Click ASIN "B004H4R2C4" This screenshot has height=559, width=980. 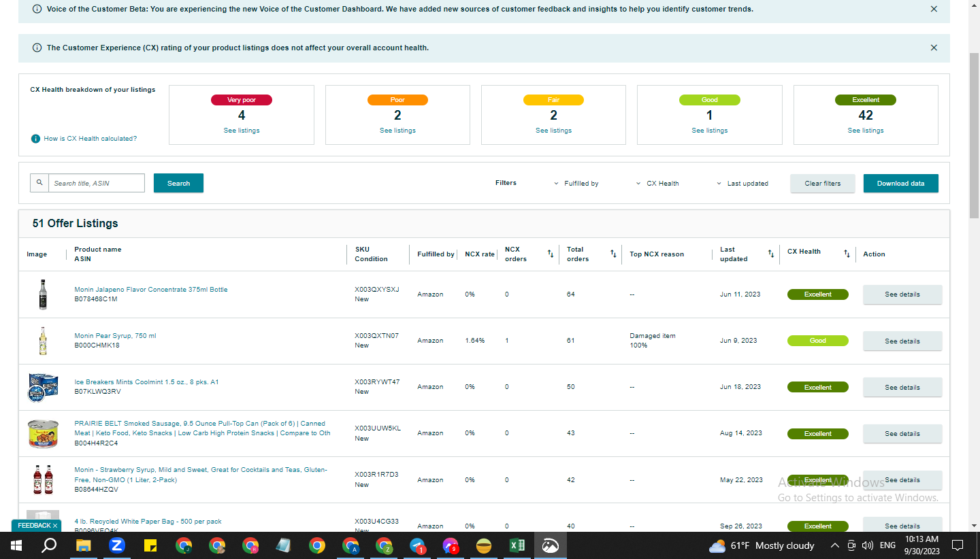click(96, 443)
